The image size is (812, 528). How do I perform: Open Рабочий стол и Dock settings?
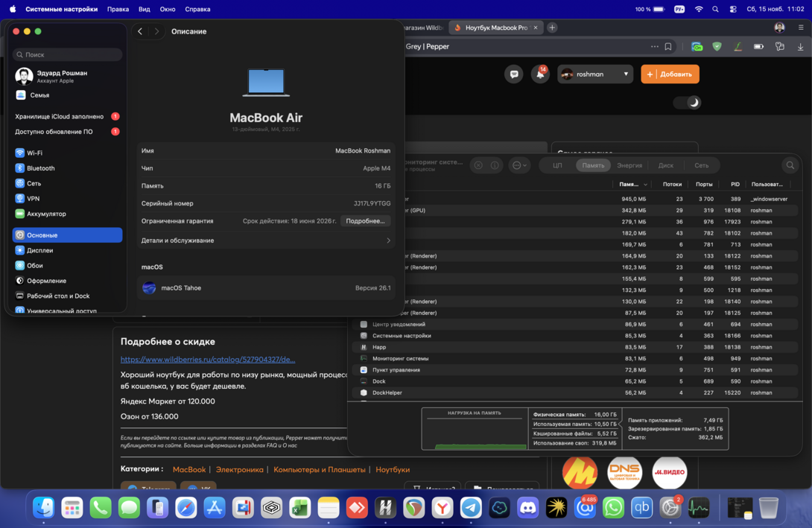pyautogui.click(x=67, y=296)
